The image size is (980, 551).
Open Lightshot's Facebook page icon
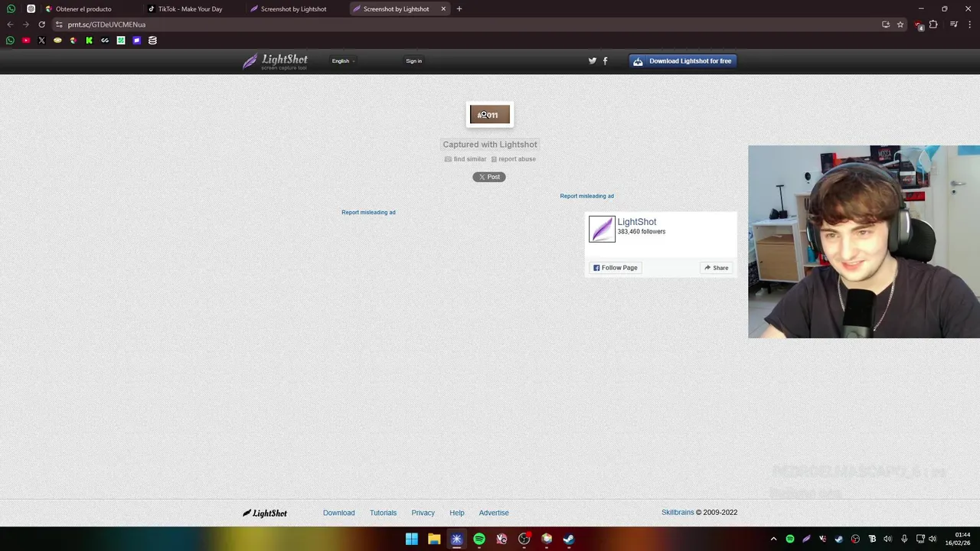[x=605, y=60]
